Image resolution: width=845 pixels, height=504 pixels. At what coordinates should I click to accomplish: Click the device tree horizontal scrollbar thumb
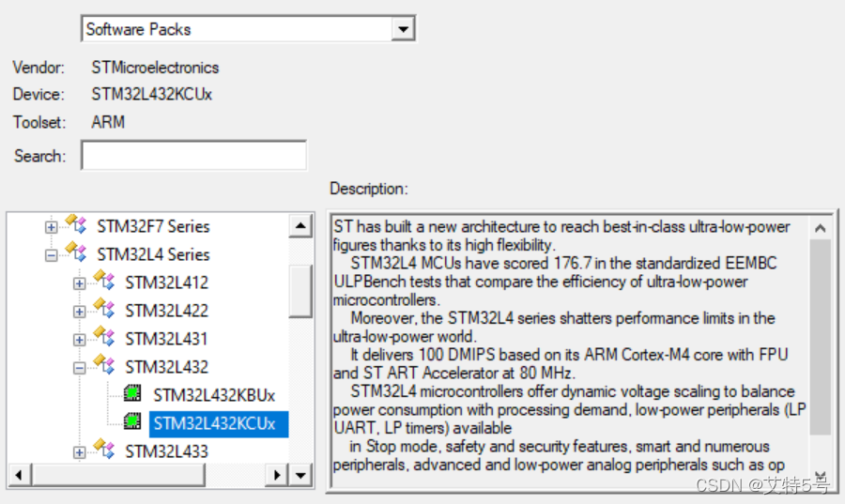coord(118,475)
